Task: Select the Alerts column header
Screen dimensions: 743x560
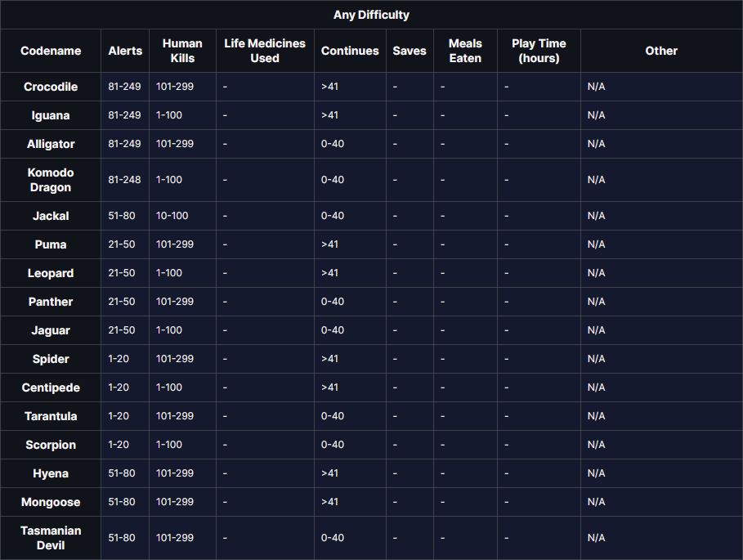Action: click(125, 51)
